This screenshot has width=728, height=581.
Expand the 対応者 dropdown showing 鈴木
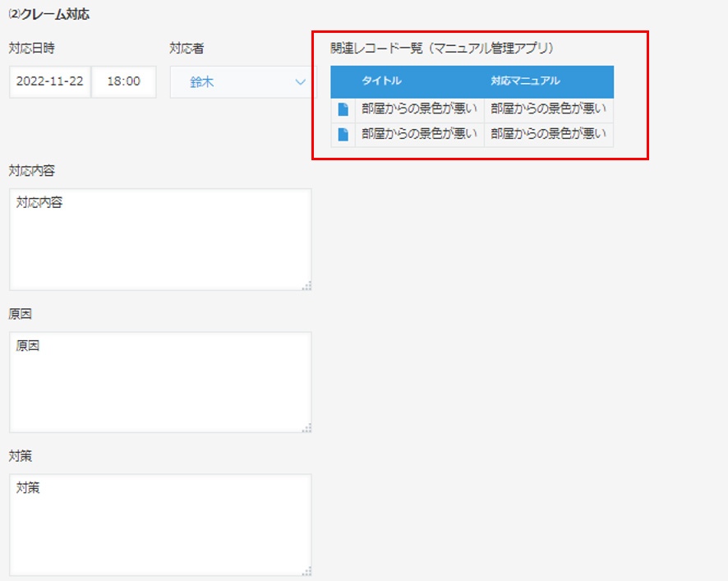click(243, 81)
